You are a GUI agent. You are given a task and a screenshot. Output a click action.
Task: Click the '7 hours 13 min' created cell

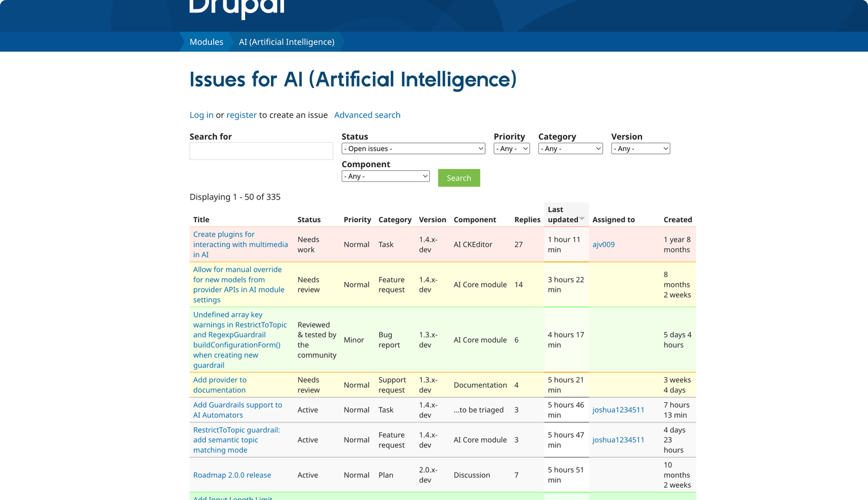pos(677,410)
